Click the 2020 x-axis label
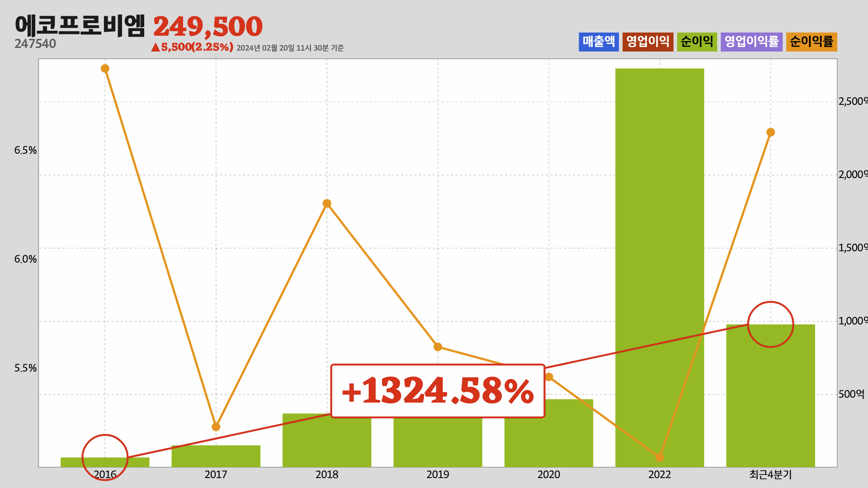The width and height of the screenshot is (868, 488). point(549,474)
